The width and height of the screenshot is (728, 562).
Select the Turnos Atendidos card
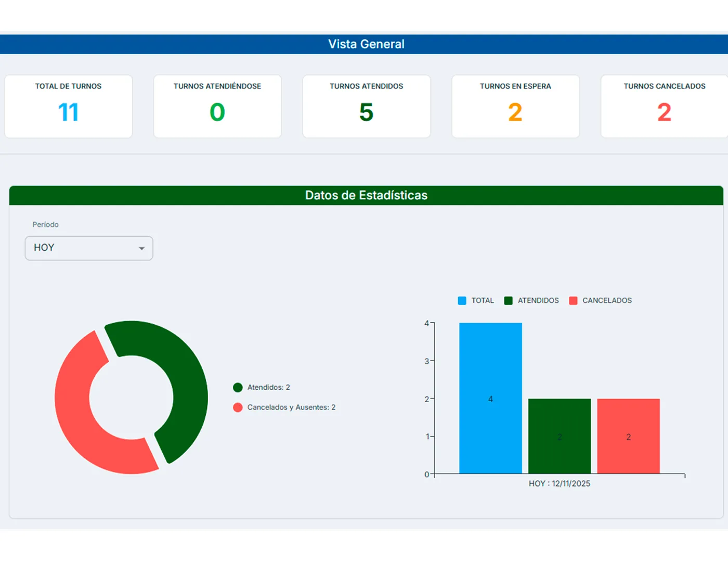pos(367,107)
